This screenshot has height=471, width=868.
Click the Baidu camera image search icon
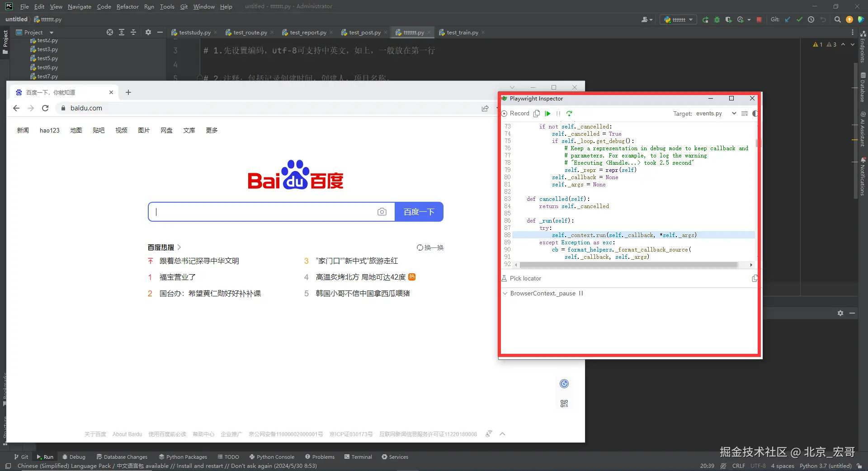(382, 212)
